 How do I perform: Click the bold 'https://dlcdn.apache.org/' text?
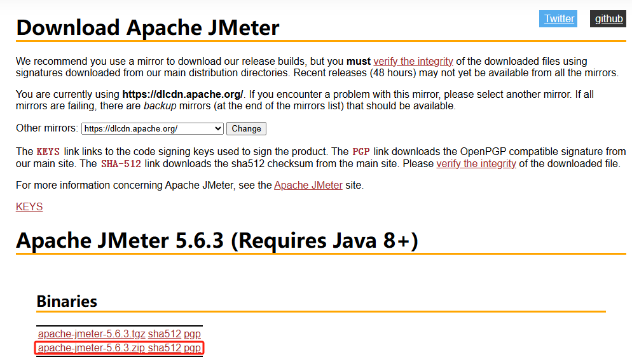pos(182,94)
